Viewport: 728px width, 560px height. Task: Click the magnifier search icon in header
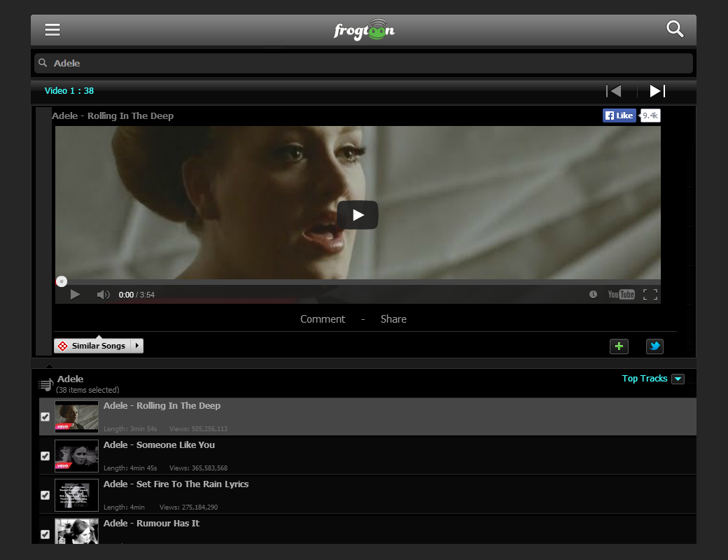click(674, 29)
